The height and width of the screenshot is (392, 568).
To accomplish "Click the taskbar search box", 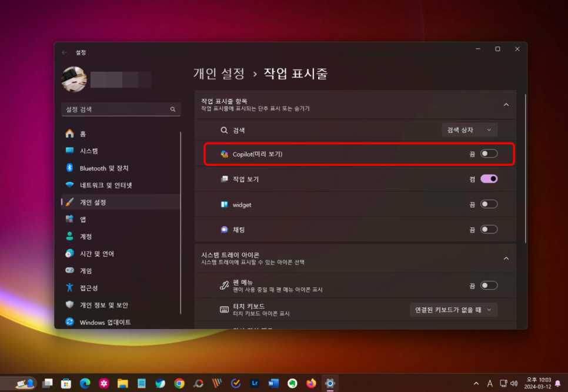I will [x=19, y=383].
